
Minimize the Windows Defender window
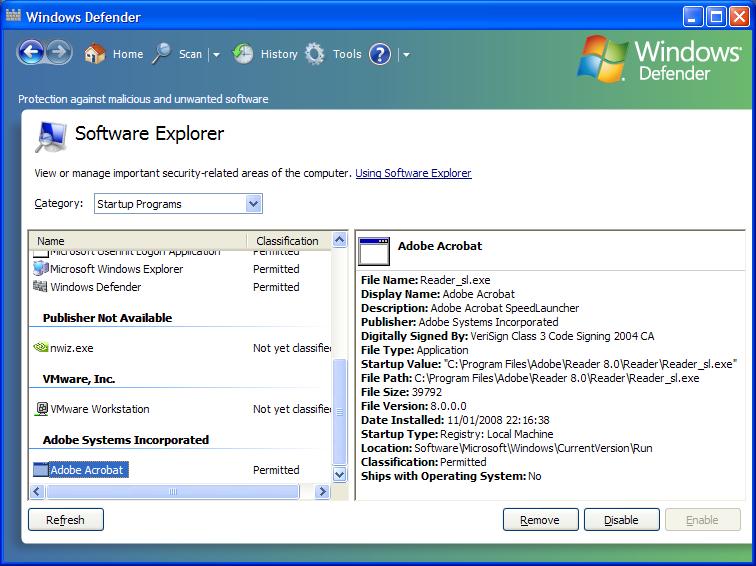[692, 17]
